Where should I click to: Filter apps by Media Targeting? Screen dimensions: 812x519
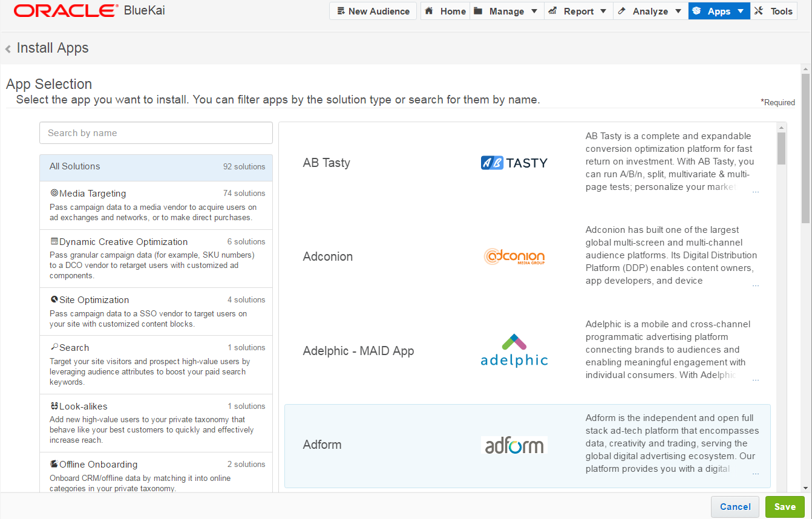pyautogui.click(x=156, y=205)
